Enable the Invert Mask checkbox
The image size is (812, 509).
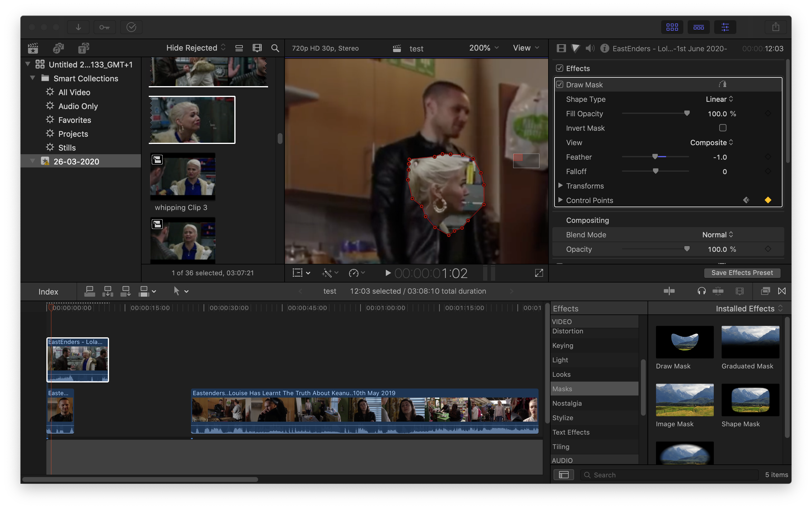(x=723, y=128)
